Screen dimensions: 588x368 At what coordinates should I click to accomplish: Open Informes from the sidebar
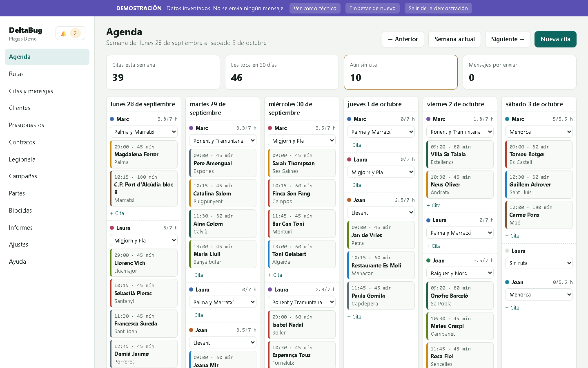[x=47, y=228]
